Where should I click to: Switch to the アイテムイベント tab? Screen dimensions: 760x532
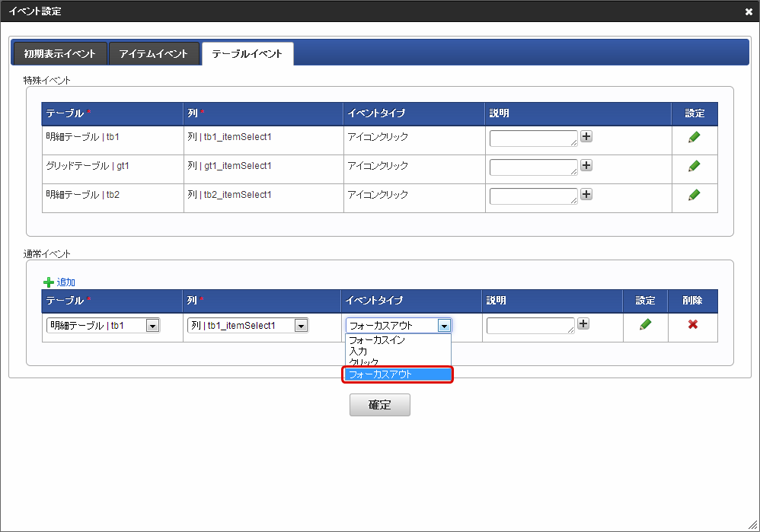pyautogui.click(x=154, y=54)
